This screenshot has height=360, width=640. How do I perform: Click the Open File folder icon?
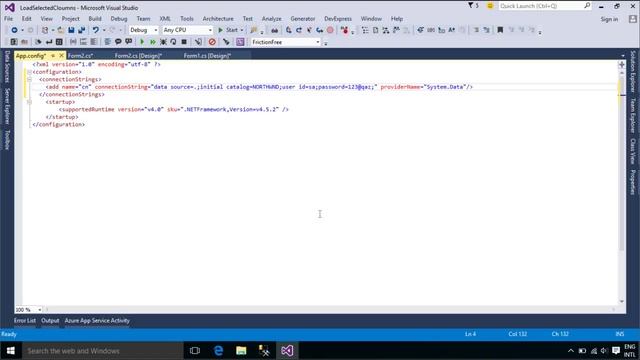(60, 30)
